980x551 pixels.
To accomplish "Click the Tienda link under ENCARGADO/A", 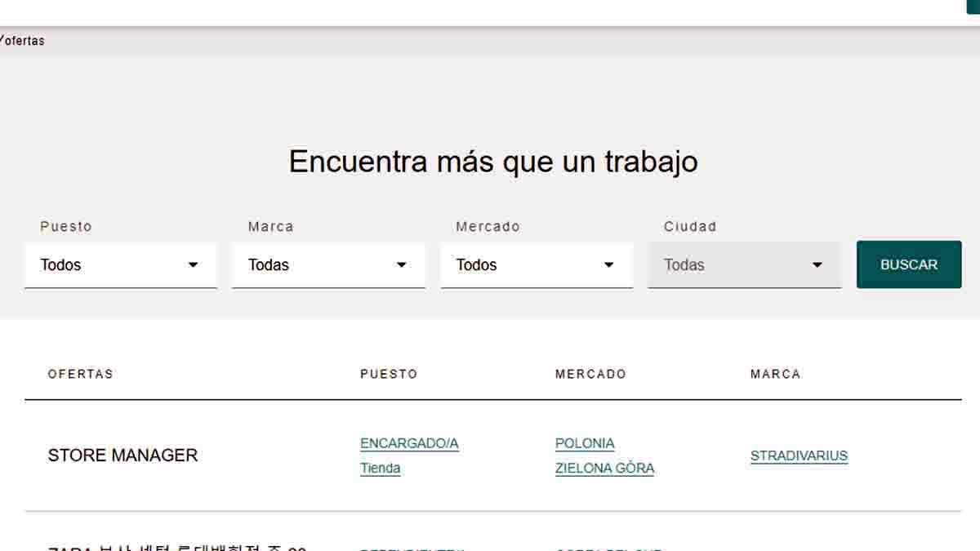I will click(380, 469).
